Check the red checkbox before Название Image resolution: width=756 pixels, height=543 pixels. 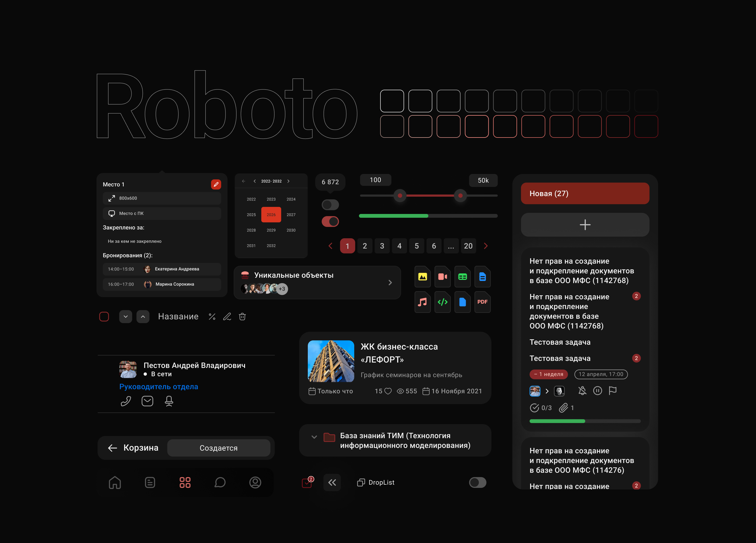pyautogui.click(x=104, y=317)
